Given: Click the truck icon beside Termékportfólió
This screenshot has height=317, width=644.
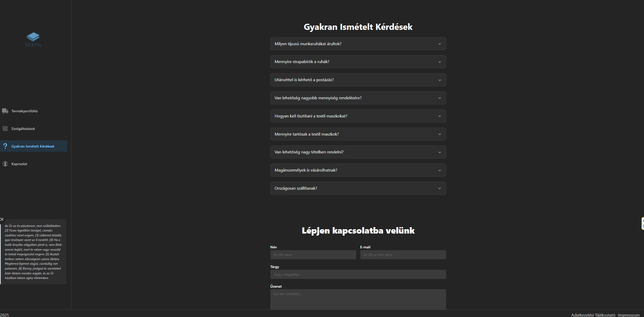Looking at the screenshot, I should tap(5, 111).
